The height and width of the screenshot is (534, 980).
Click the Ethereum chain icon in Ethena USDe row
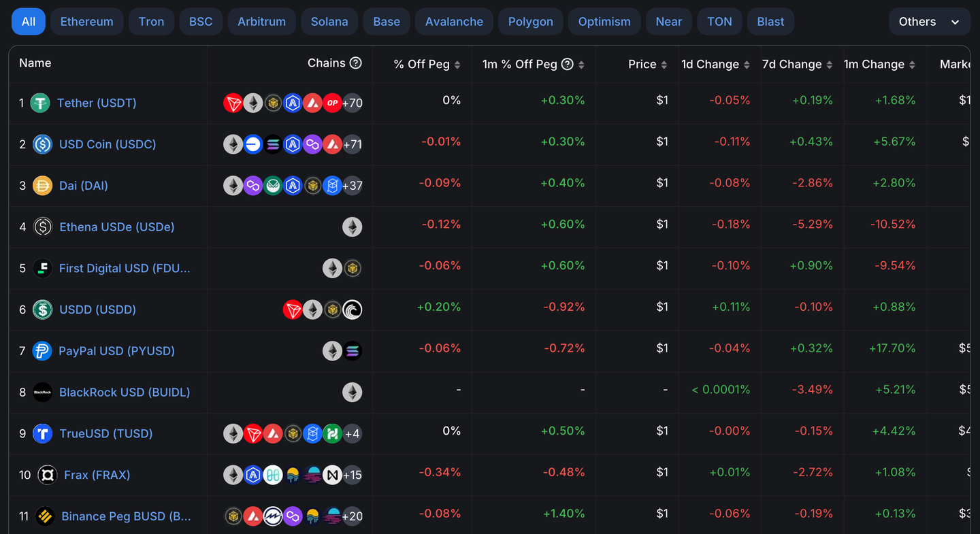click(352, 227)
